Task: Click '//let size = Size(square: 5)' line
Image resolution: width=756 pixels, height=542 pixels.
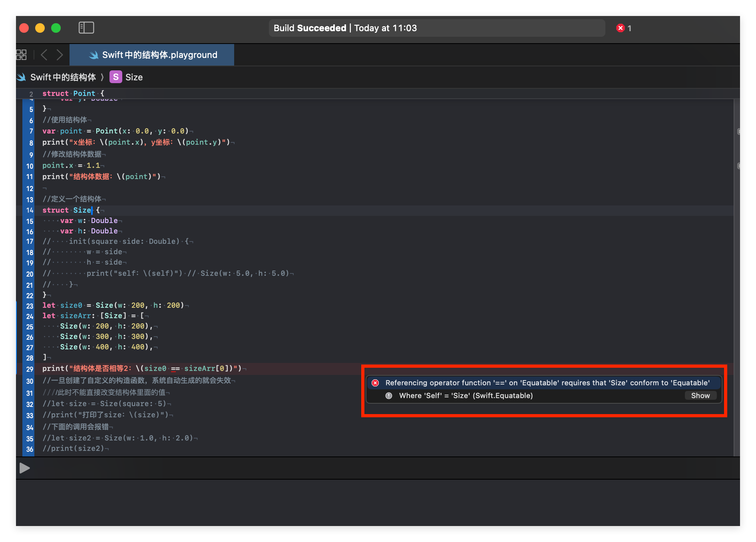Action: tap(104, 404)
